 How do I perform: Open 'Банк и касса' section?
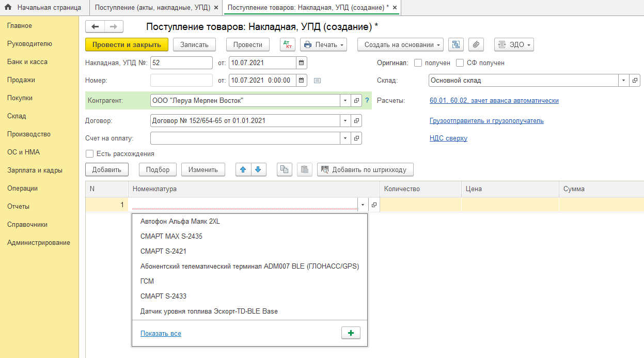[27, 62]
